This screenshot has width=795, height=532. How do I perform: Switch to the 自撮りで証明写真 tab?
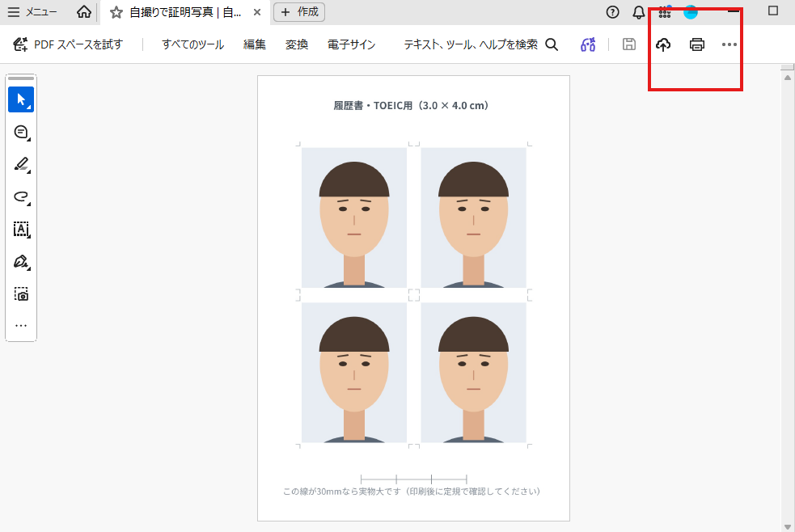185,13
